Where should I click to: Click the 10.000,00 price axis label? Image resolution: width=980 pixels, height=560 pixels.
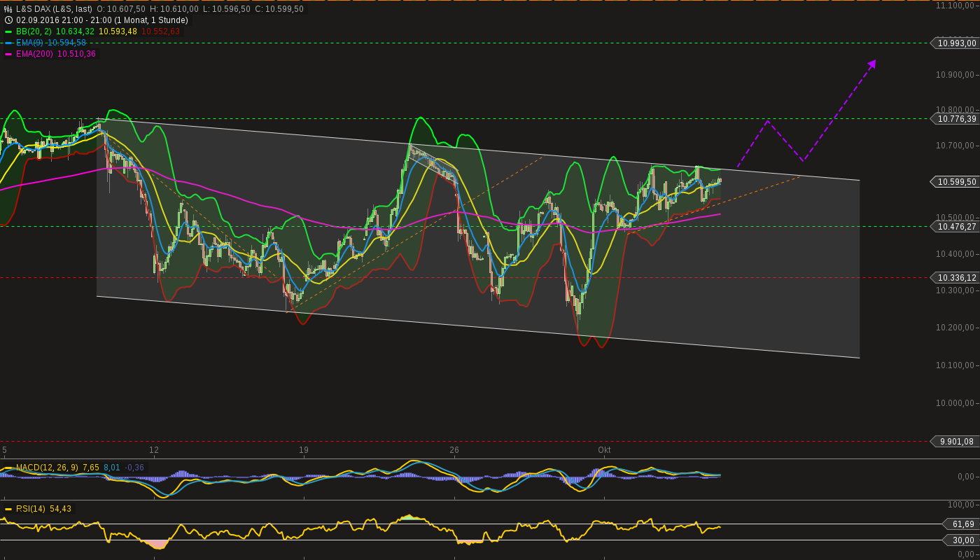click(x=955, y=403)
